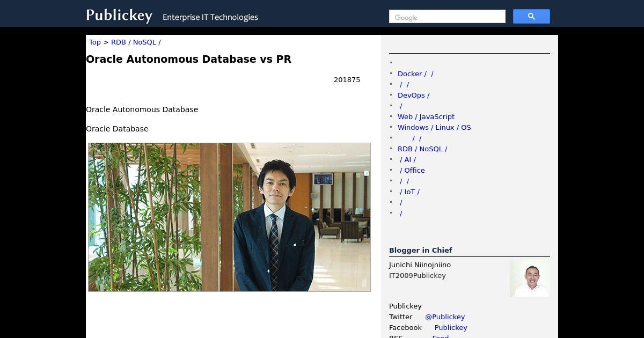Open the DevOps category link
644x338 pixels.
(413, 95)
